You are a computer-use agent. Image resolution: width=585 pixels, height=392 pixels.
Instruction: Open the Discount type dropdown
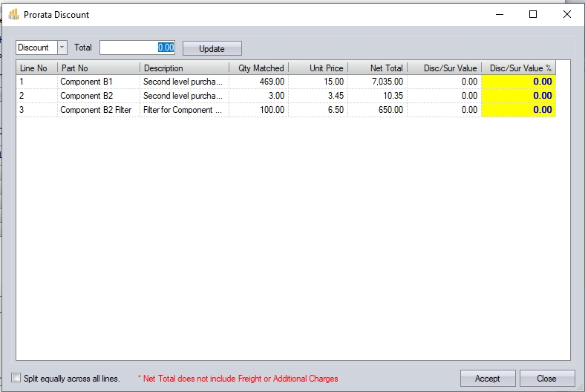(62, 48)
